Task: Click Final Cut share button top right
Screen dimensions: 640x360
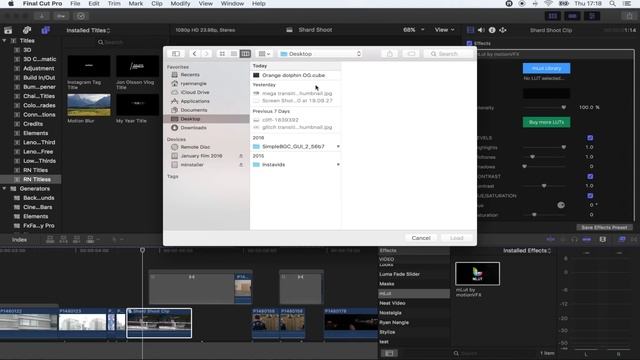Action: (x=629, y=16)
